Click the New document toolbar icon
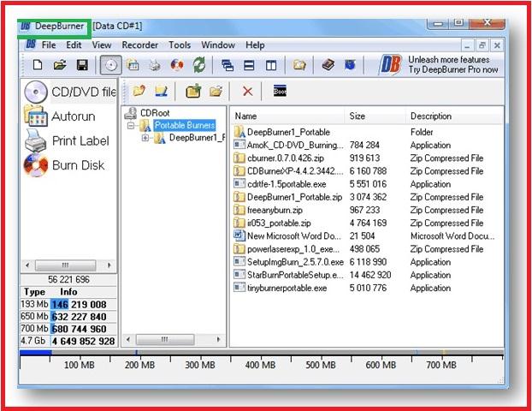The width and height of the screenshot is (532, 411). (37, 65)
